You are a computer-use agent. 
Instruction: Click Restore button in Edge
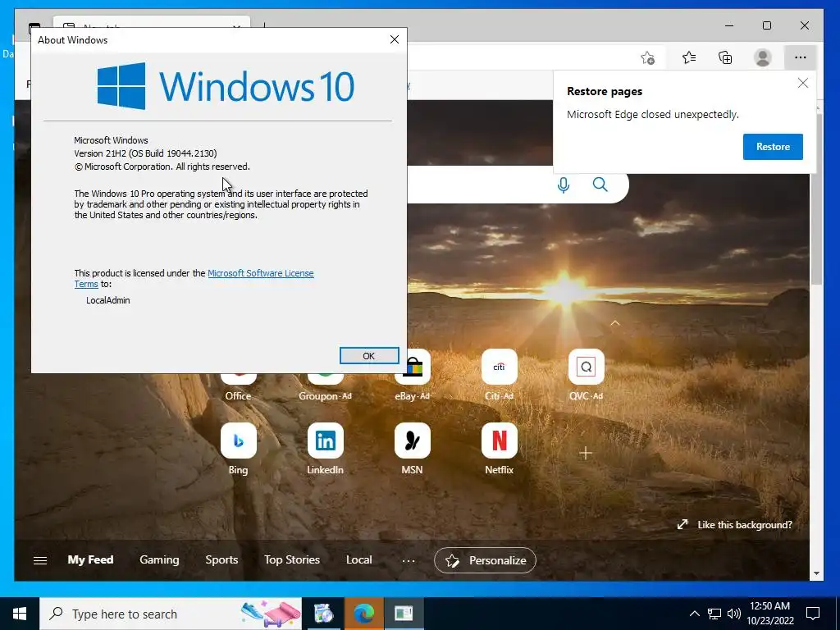coord(773,147)
